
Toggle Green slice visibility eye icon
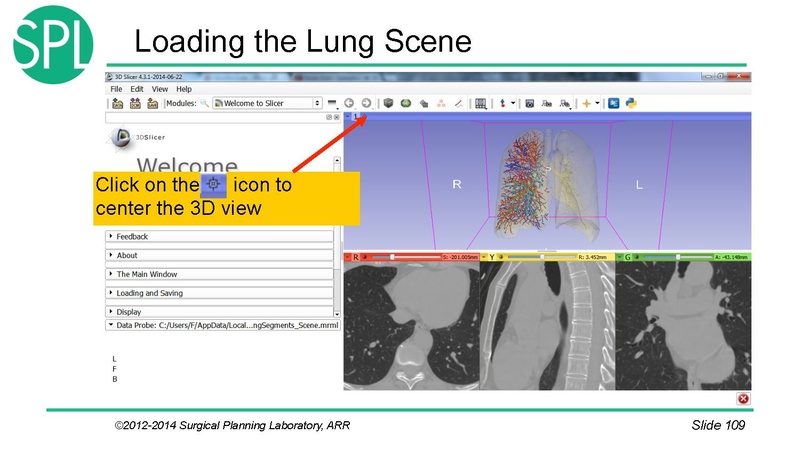(636, 257)
